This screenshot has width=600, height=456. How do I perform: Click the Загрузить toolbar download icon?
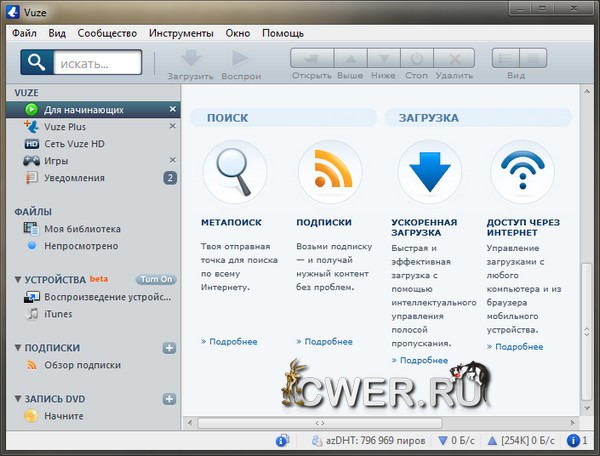coord(189,59)
